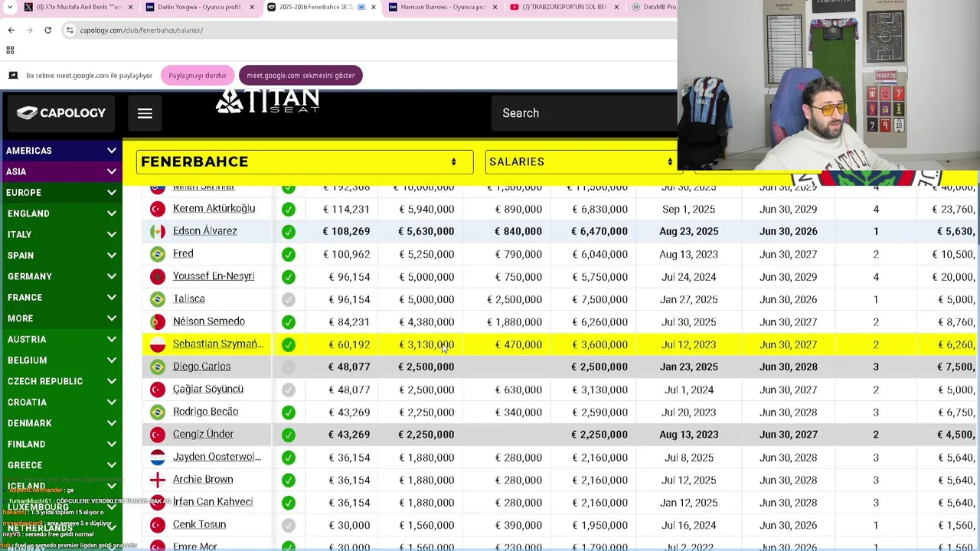Open the FENERBAHCE club dropdown
Screen dimensions: 980x551
305,161
